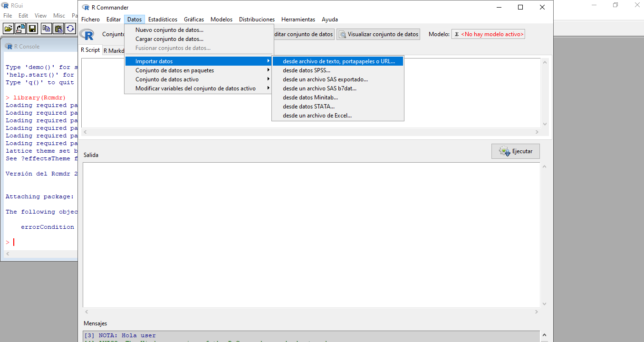Click inside the Salida output text area
644x342 pixels.
coord(309,233)
